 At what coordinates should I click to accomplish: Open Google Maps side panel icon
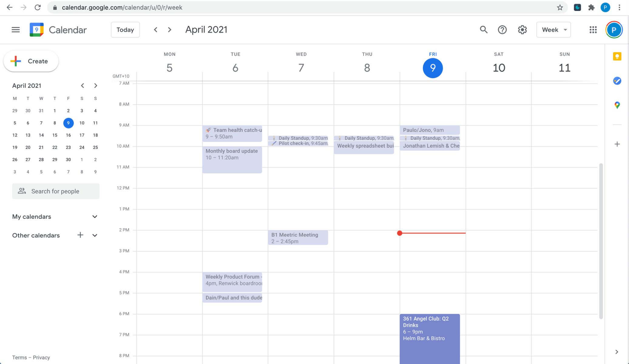click(617, 105)
